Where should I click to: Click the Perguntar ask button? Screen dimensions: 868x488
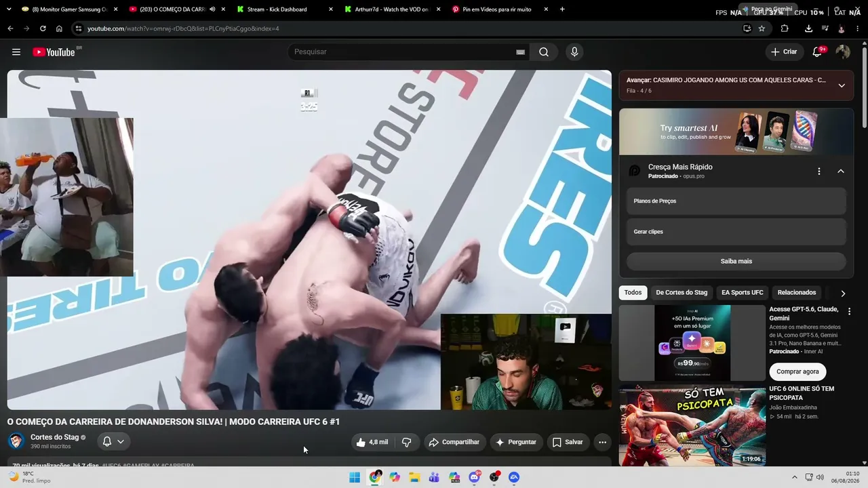pyautogui.click(x=517, y=442)
